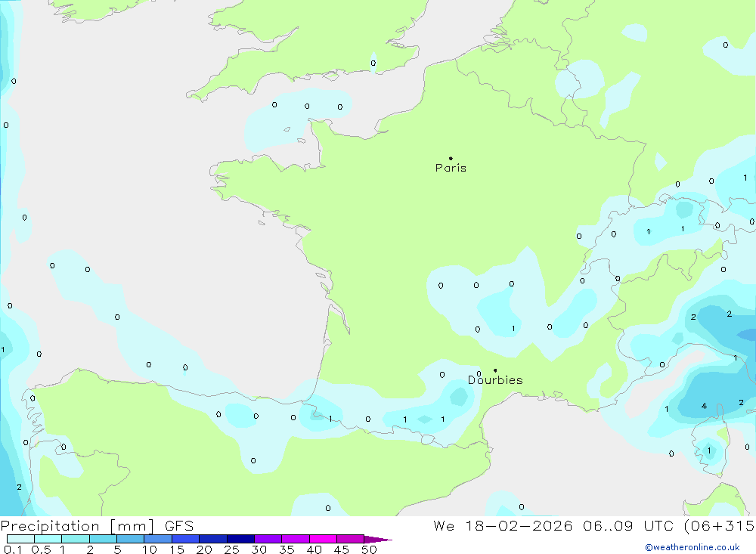The width and height of the screenshot is (756, 554).
Task: Click the '25' legend scale label
Action: pyautogui.click(x=232, y=549)
